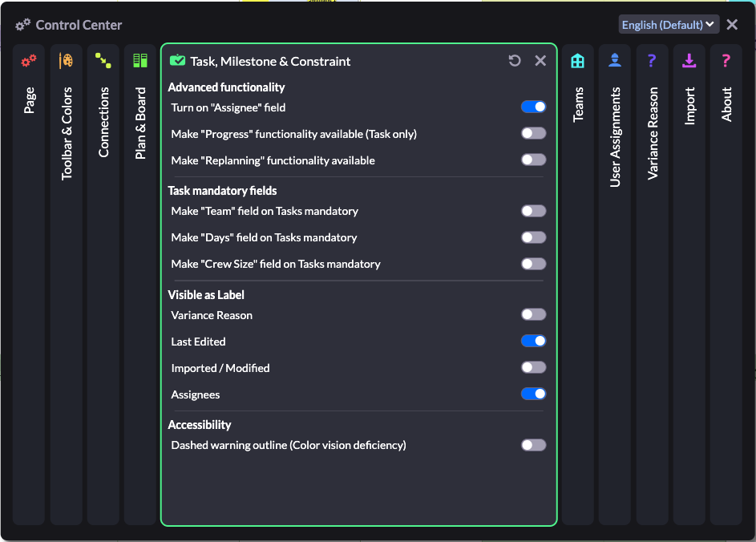Image resolution: width=756 pixels, height=542 pixels.
Task: Enable the Progress functionality toggle
Action: coord(533,133)
